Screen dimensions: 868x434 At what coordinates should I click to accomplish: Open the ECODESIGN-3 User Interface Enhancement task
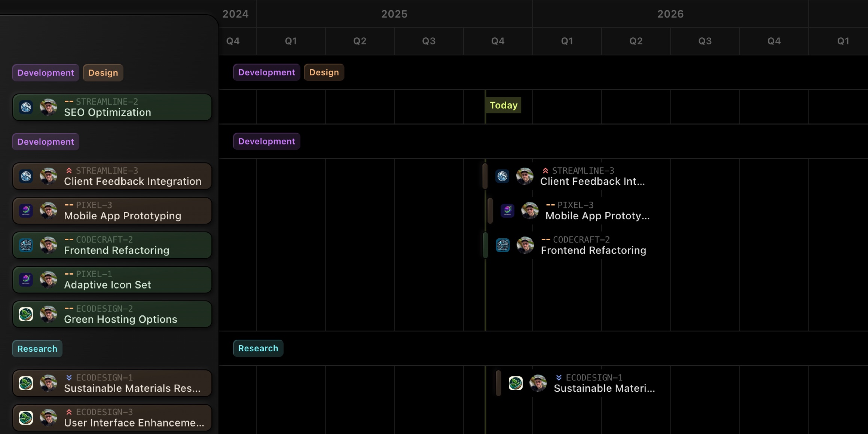(112, 418)
